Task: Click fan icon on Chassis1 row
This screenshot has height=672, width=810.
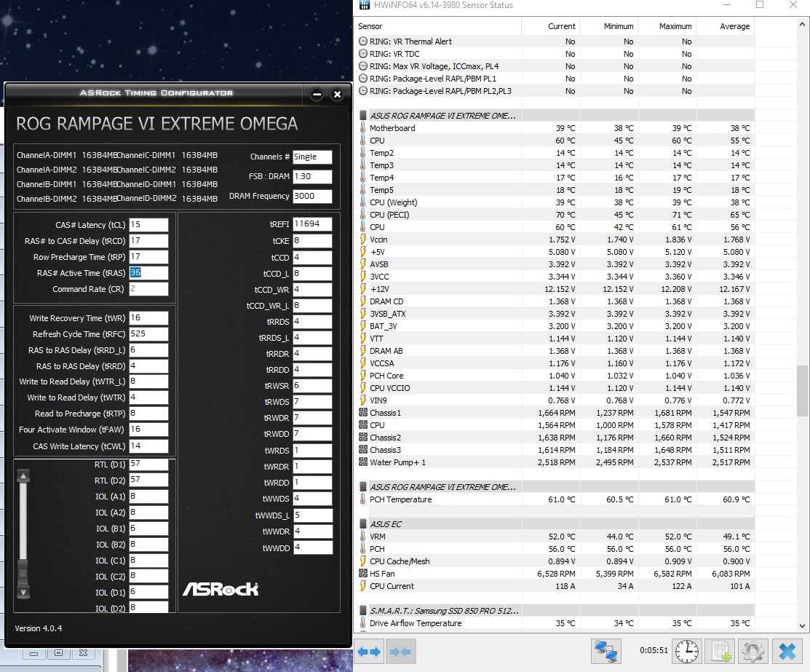Action: click(362, 413)
